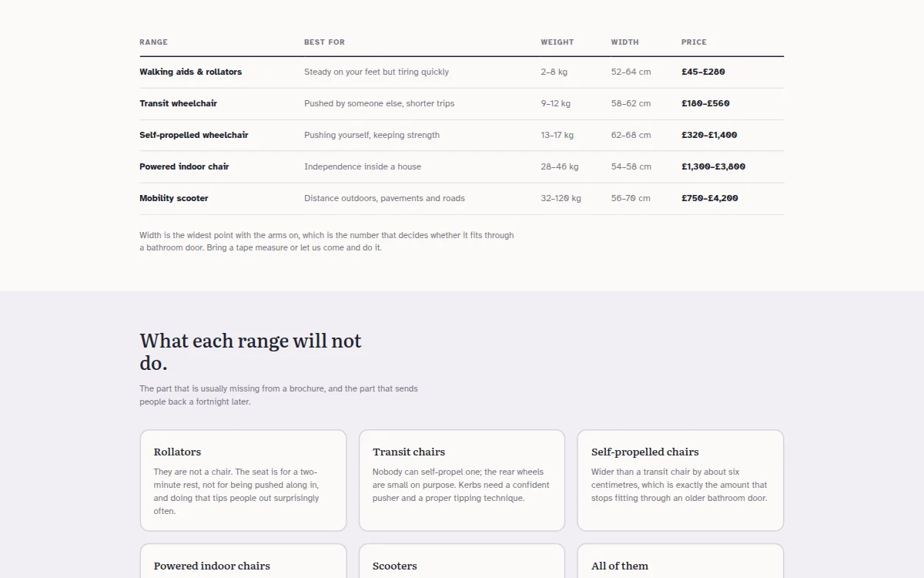924x578 pixels.
Task: Pick the 2–8 kg weight value
Action: 554,72
